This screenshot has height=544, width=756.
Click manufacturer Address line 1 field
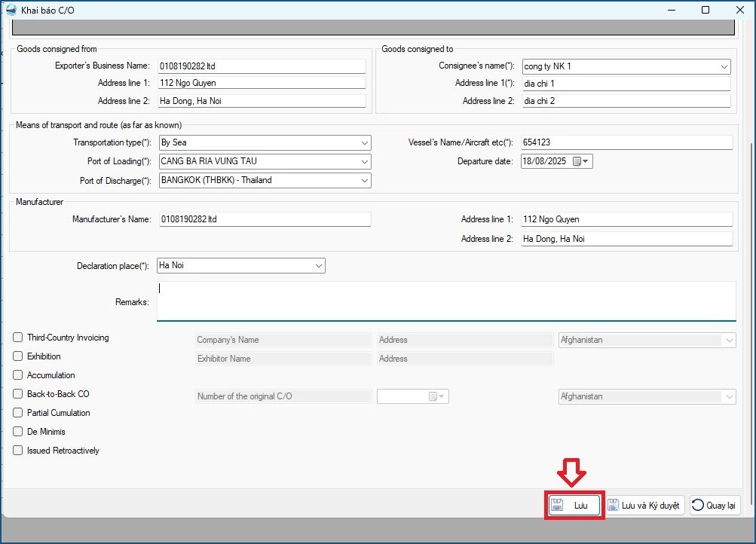pos(627,219)
